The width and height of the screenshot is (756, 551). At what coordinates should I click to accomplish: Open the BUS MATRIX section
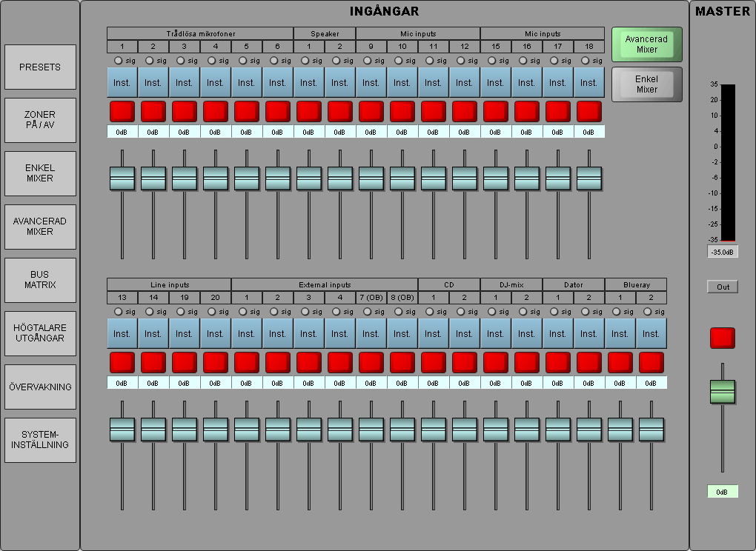(40, 280)
